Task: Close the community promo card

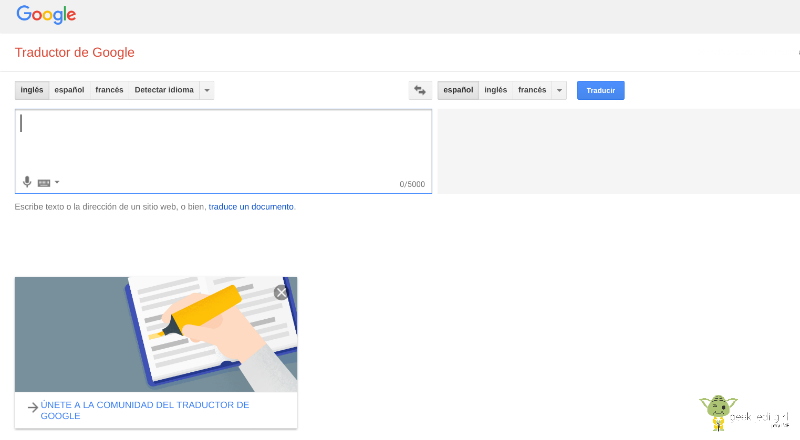Action: [281, 292]
